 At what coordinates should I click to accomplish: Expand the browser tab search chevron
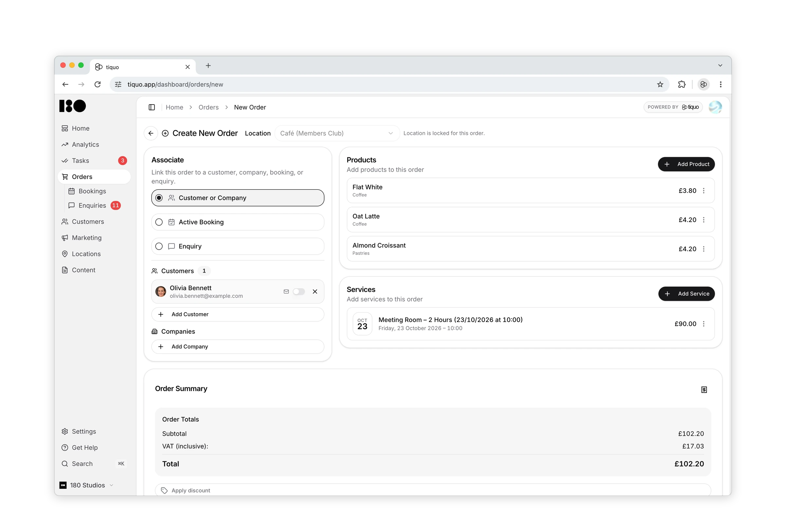[x=720, y=66]
